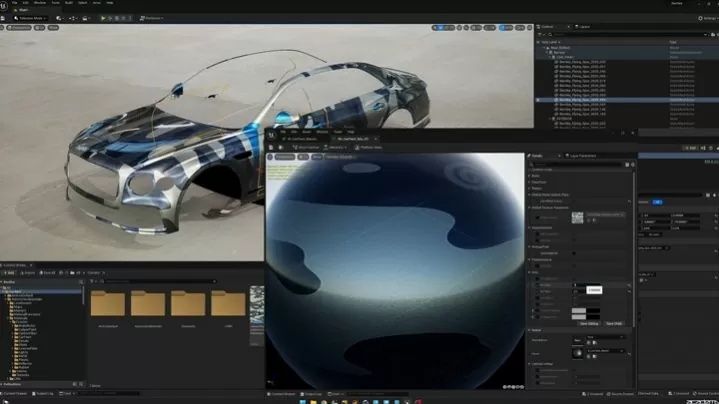Click the Save Sibling button
Image resolution: width=719 pixels, height=404 pixels.
[588, 323]
